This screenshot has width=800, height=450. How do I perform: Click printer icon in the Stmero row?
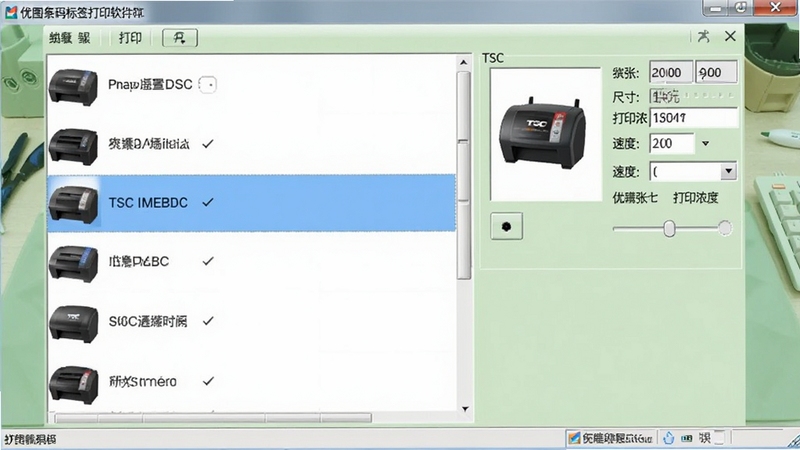click(73, 385)
